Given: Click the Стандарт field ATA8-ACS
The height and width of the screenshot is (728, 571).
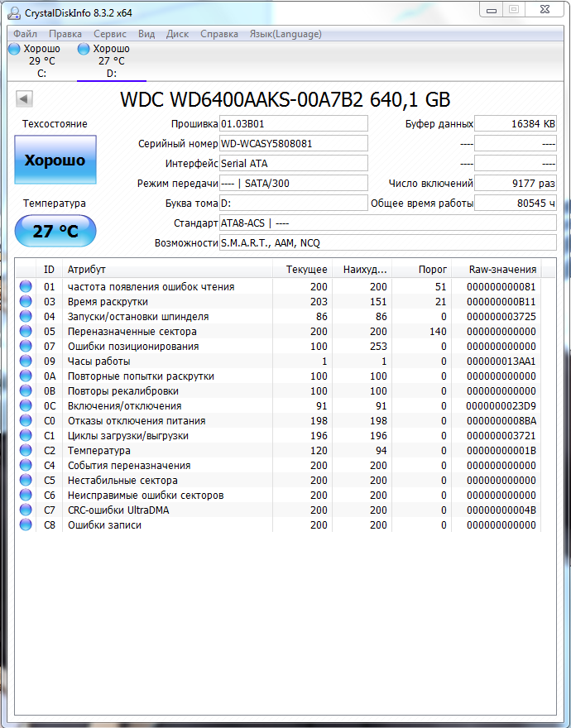Looking at the screenshot, I should pos(387,223).
